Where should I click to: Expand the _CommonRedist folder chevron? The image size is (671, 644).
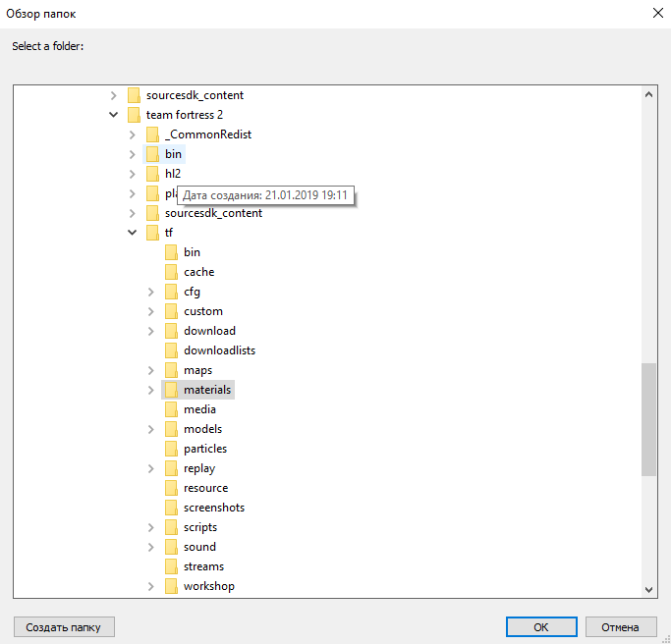tap(133, 134)
